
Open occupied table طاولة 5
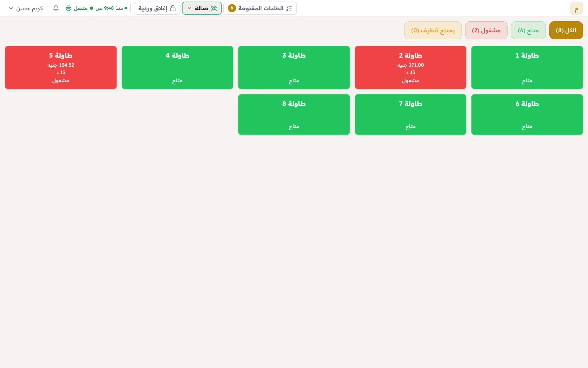click(61, 67)
